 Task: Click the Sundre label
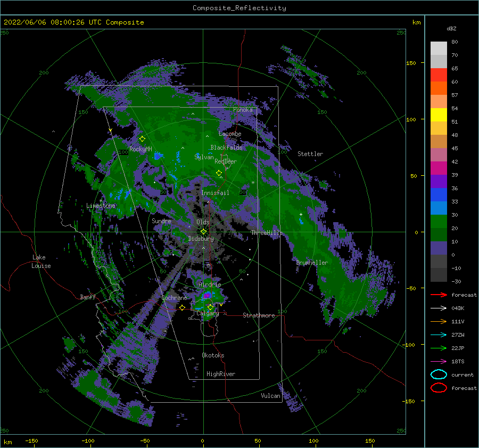tap(161, 221)
